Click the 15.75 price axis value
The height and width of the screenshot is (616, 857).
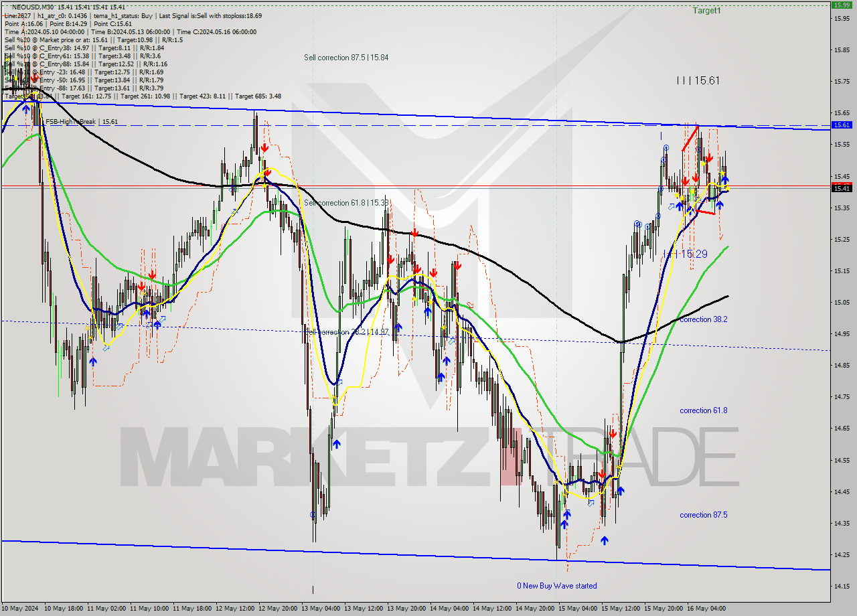click(x=842, y=81)
